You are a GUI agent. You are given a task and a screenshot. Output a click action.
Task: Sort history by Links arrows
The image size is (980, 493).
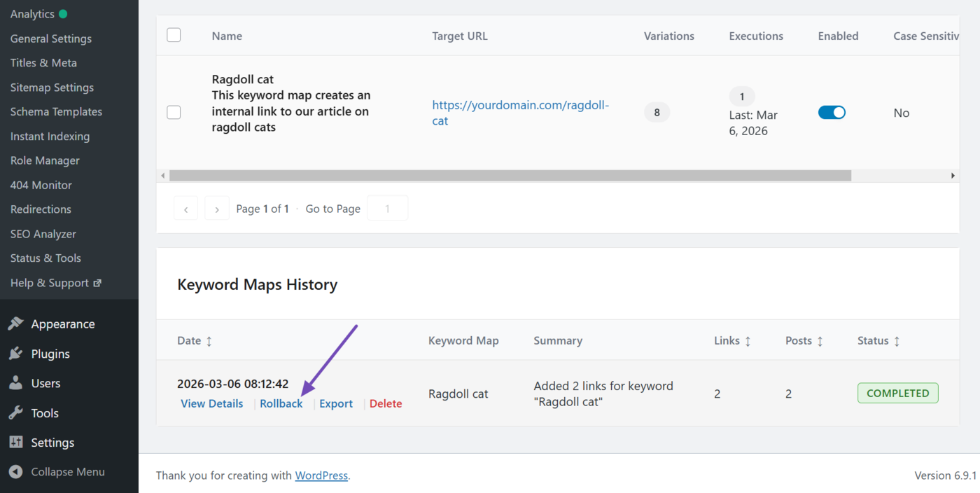coord(748,341)
